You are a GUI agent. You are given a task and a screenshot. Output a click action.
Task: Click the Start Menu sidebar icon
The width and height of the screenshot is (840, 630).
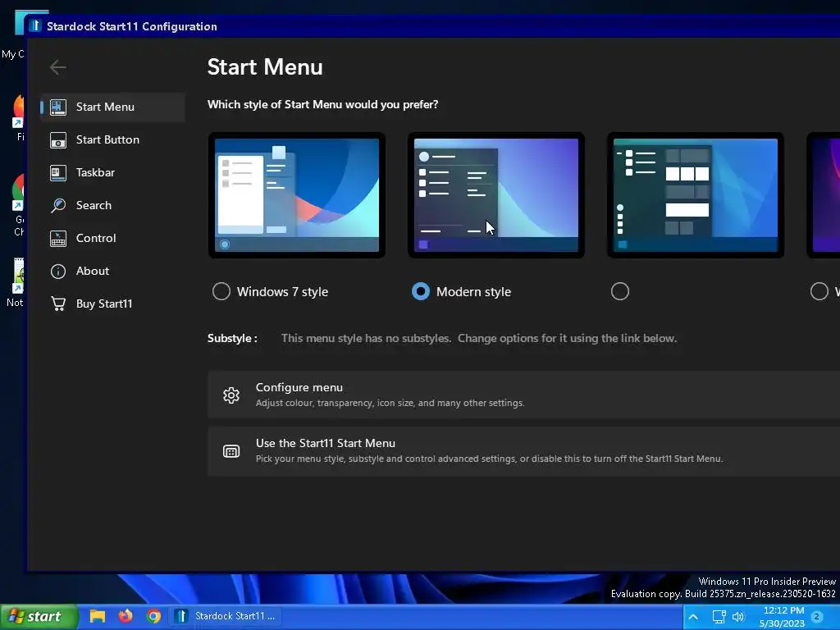point(58,107)
